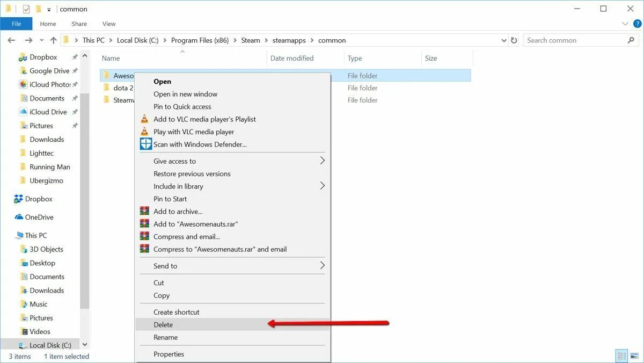Open the recent locations dropdown arrow

pos(41,41)
